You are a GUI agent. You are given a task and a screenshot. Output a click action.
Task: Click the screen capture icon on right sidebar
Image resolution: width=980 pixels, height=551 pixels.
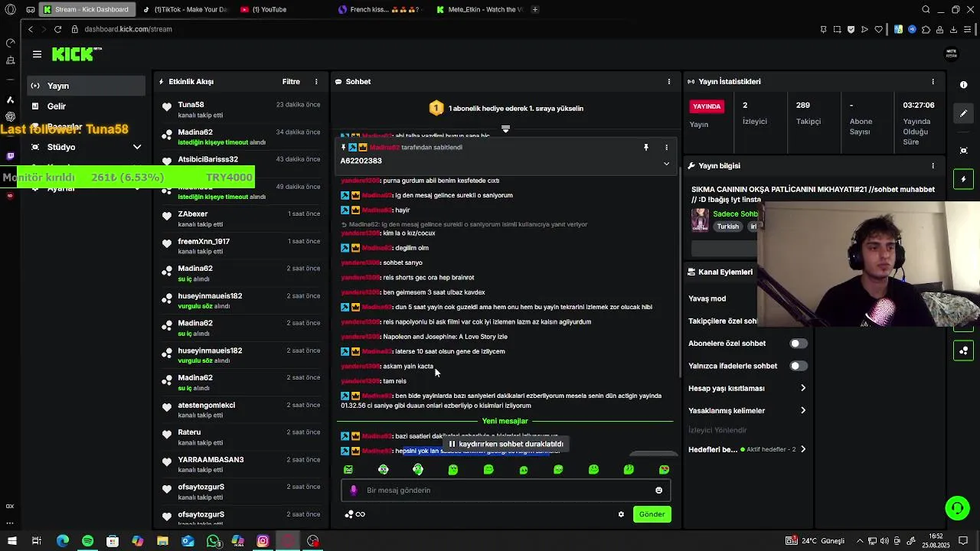click(x=964, y=150)
